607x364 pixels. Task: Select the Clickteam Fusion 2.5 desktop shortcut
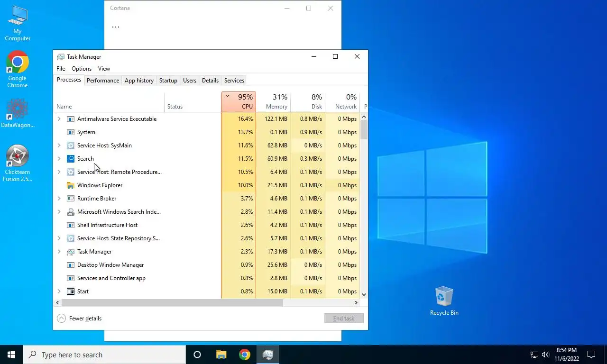click(18, 164)
